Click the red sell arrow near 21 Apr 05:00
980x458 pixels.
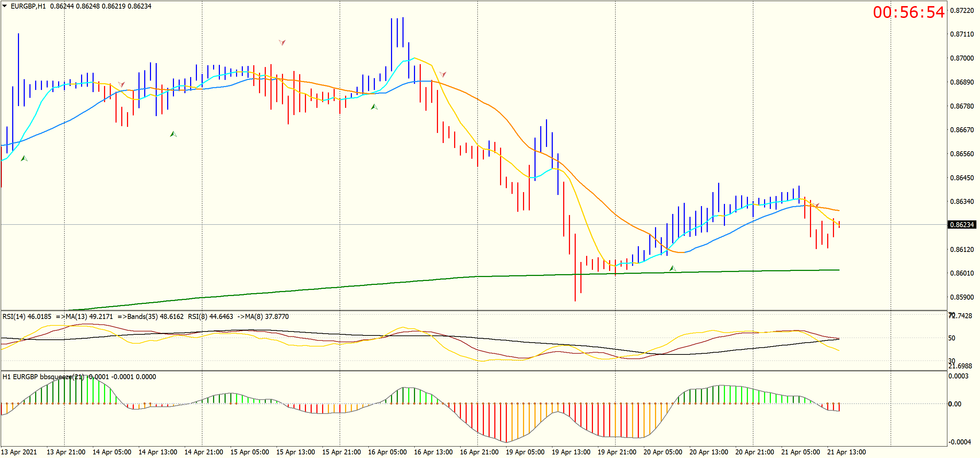click(x=816, y=205)
